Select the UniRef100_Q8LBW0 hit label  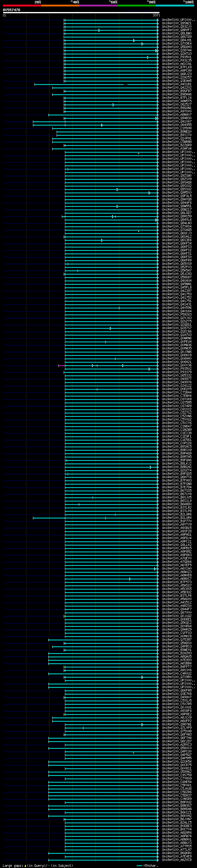[x=177, y=33]
